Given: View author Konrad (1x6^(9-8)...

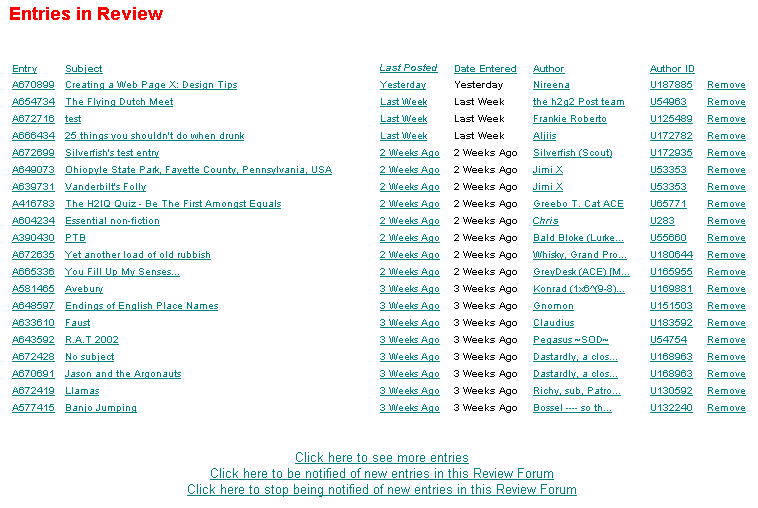Looking at the screenshot, I should pos(579,289).
